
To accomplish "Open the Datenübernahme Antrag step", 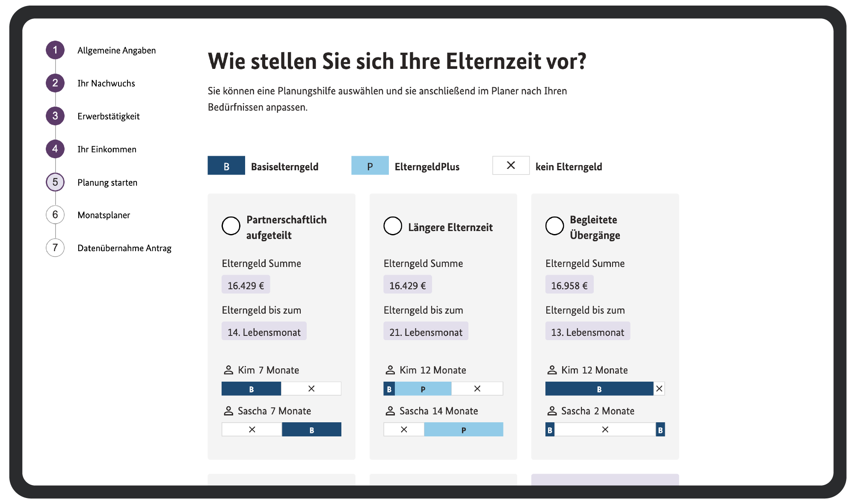I will pyautogui.click(x=124, y=248).
